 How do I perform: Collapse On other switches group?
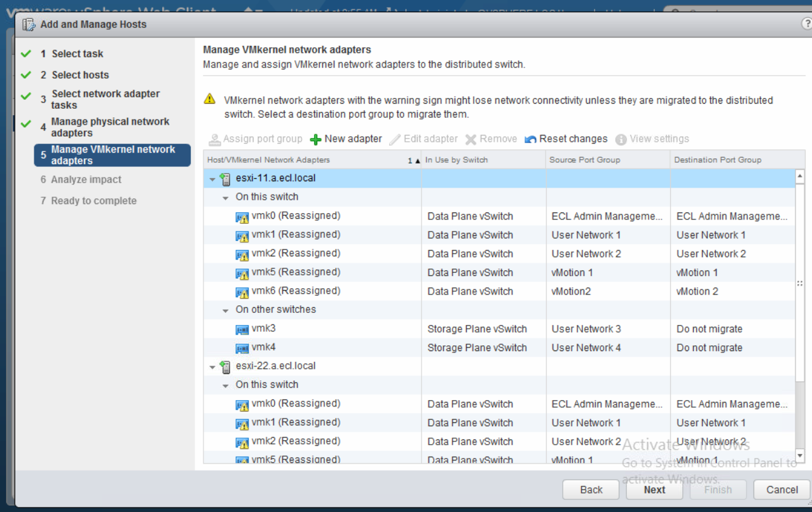pos(226,311)
